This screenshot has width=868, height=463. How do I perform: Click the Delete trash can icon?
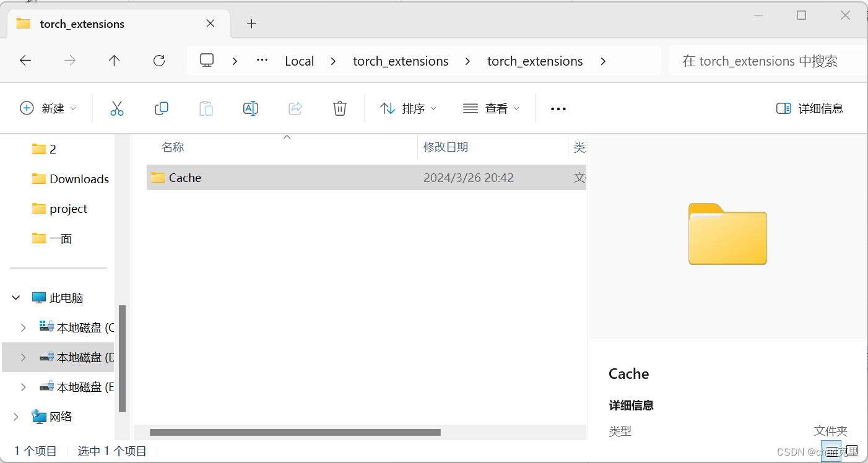340,108
